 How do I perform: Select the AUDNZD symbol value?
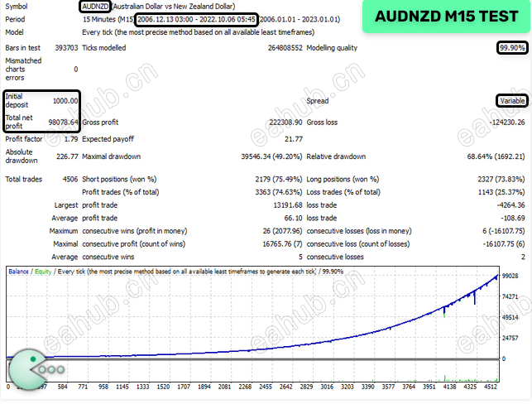tap(95, 7)
